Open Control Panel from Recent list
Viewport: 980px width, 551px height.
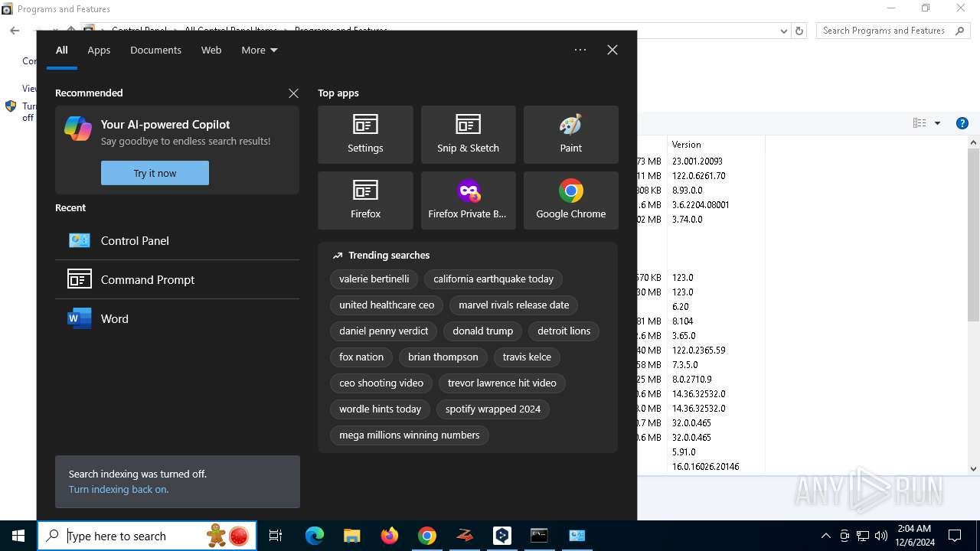point(177,240)
